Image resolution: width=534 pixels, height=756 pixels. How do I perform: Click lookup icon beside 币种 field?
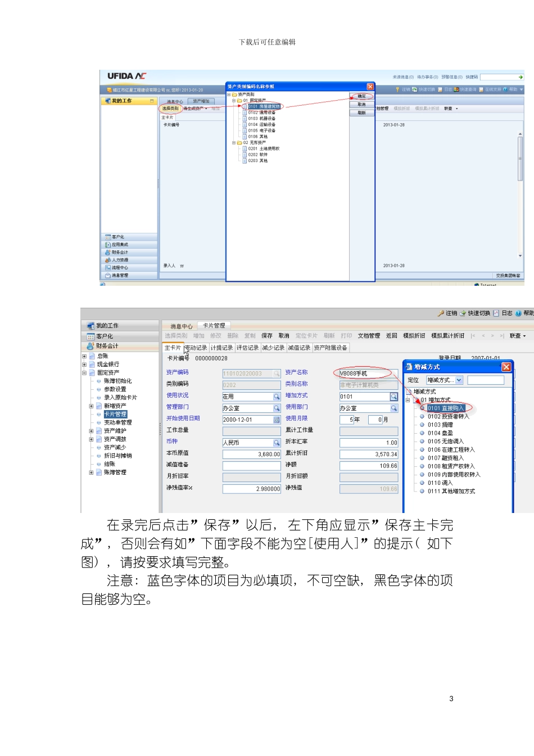277,443
